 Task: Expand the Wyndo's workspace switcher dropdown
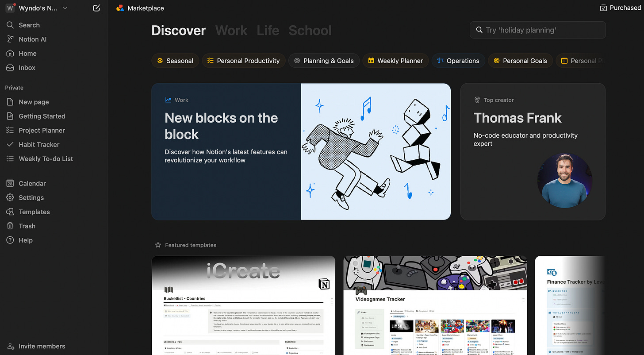(65, 8)
